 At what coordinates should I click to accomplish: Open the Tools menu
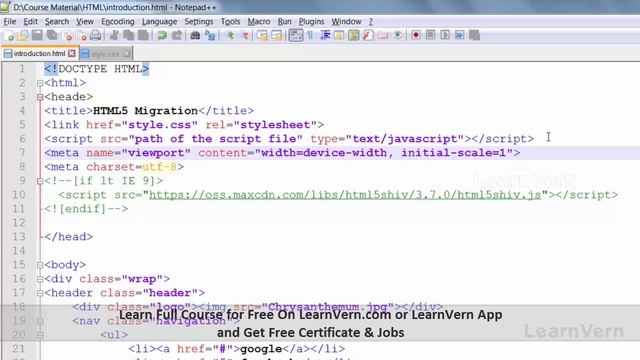pos(230,21)
